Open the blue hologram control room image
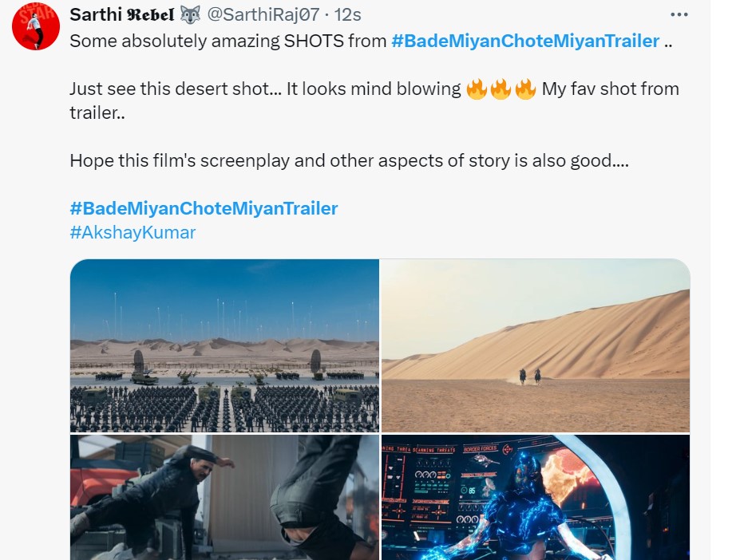The width and height of the screenshot is (736, 560). 536,497
